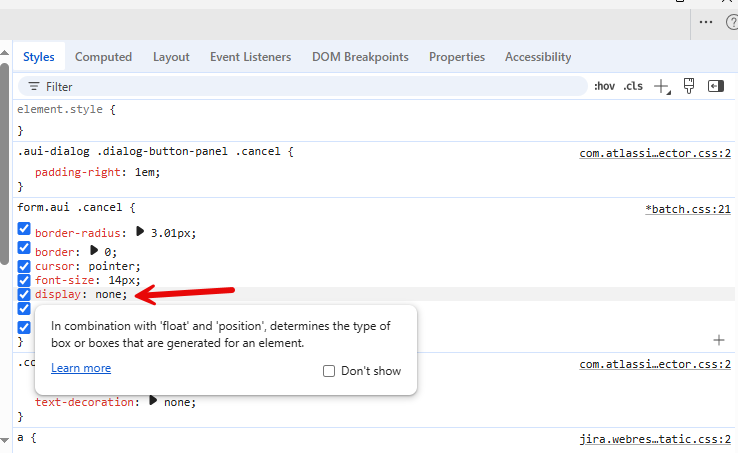Uncheck the display: none checkbox
Screen dimensions: 738x453
[24, 295]
